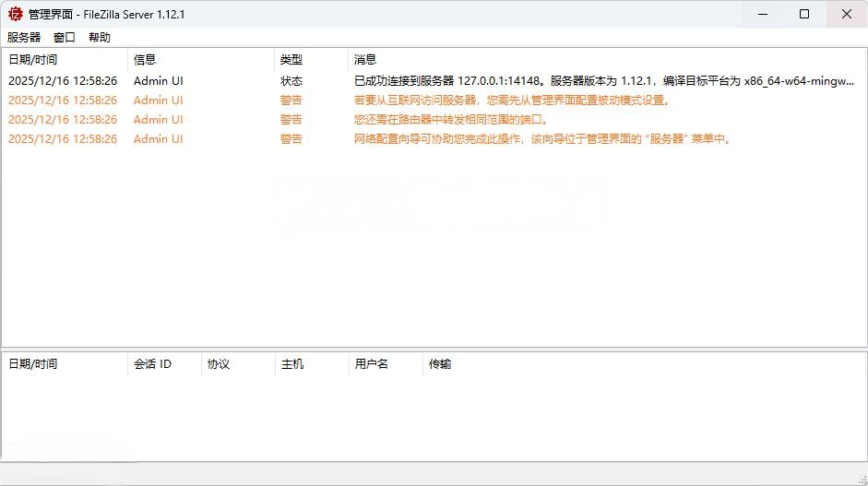The width and height of the screenshot is (868, 486).
Task: Click the 用户名 column header
Action: [385, 364]
